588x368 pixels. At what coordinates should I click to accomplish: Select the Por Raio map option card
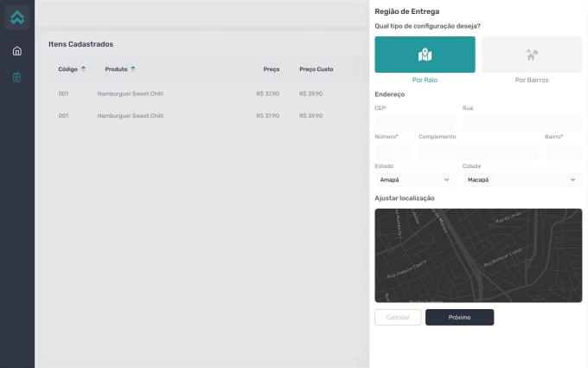(x=425, y=55)
